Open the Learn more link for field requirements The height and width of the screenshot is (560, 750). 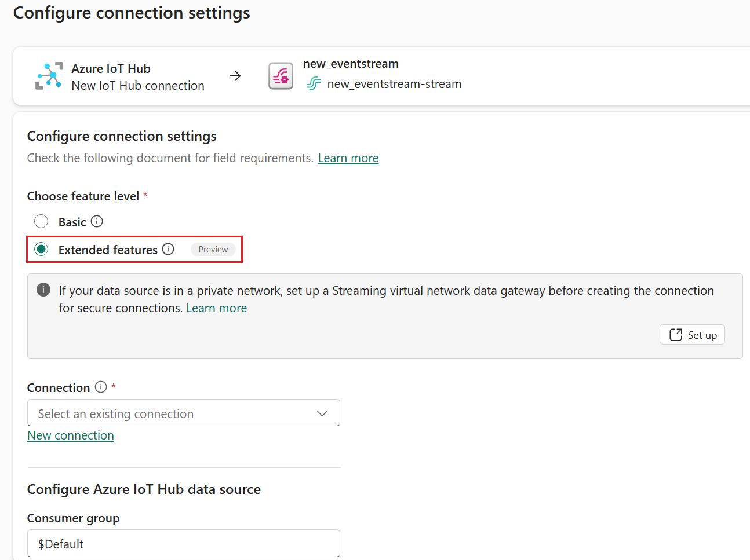(x=348, y=158)
